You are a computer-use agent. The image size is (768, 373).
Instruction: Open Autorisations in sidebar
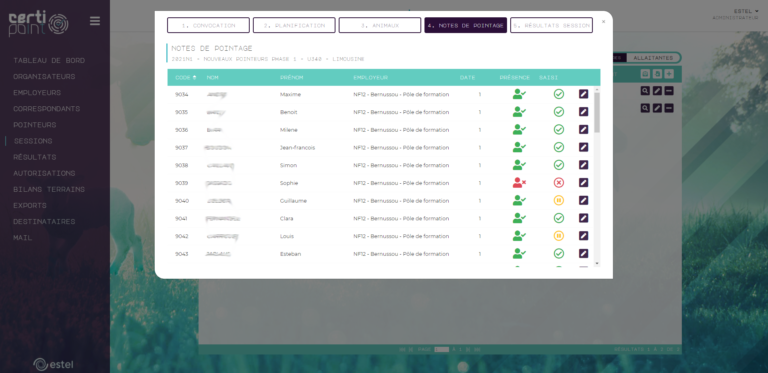[x=44, y=173]
